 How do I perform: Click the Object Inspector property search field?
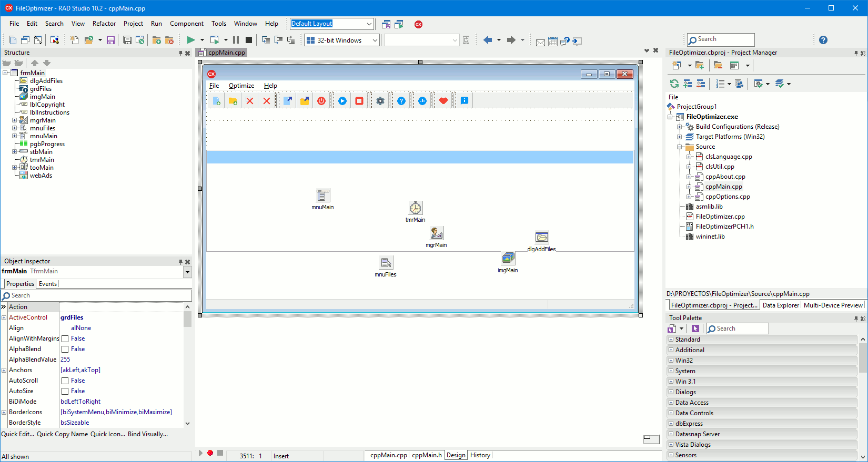point(96,296)
